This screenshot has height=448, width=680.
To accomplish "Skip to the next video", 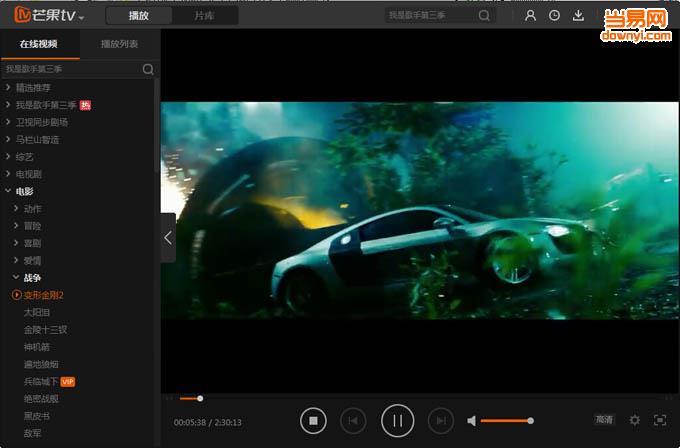I will pos(440,421).
